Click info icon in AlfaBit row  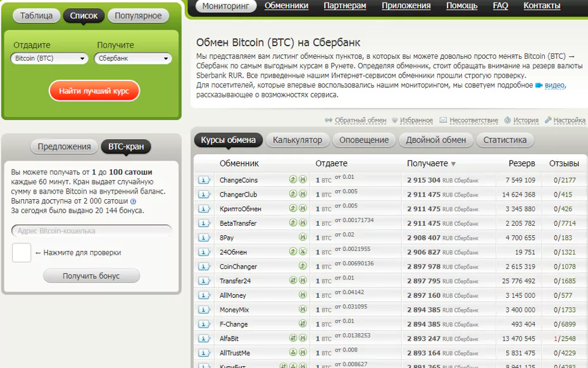204,339
